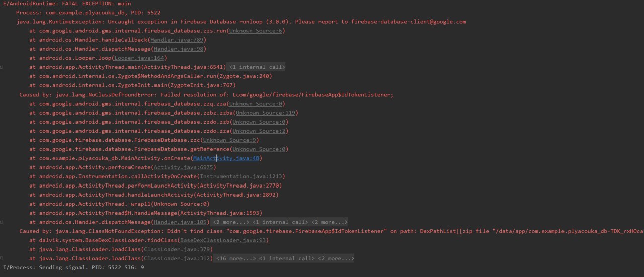
Task: Expand <1 internal call> on ClassLoader.java:312 line
Action: pos(287,258)
